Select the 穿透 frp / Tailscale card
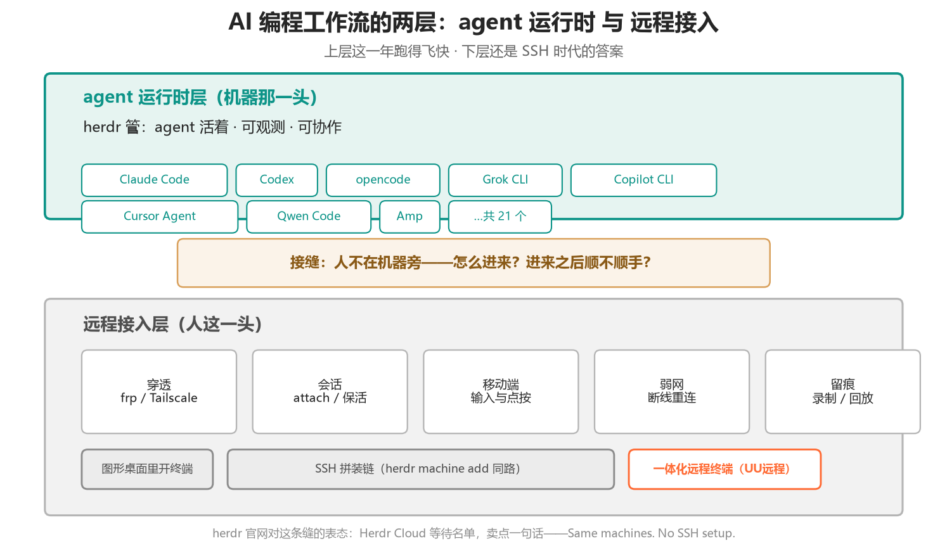 pyautogui.click(x=159, y=391)
